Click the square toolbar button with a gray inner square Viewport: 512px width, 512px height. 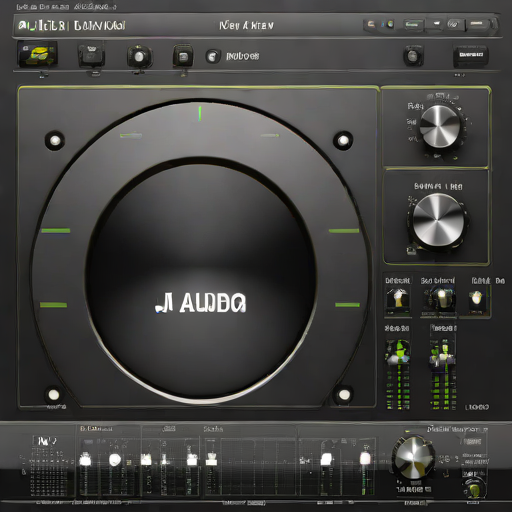[183, 56]
